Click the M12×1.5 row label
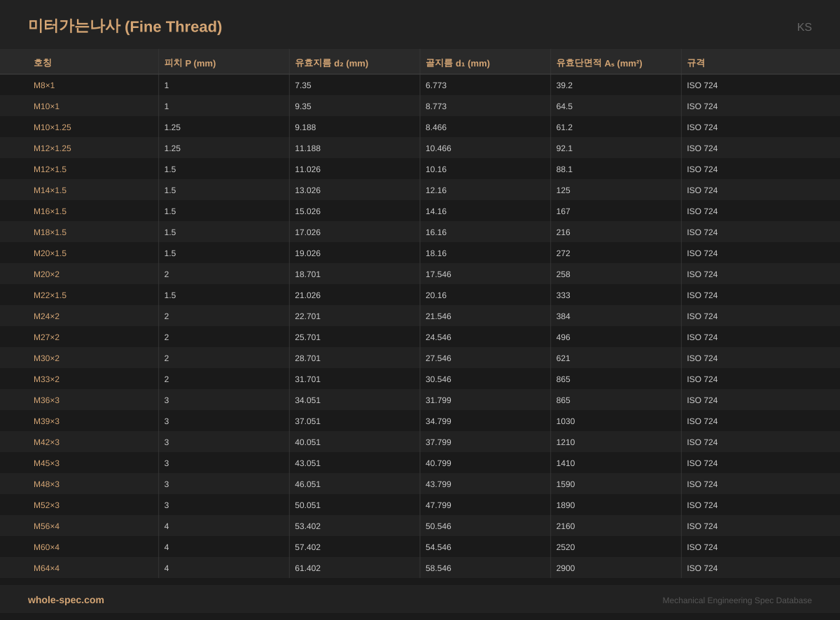Image resolution: width=840 pixels, height=620 pixels. tap(50, 169)
